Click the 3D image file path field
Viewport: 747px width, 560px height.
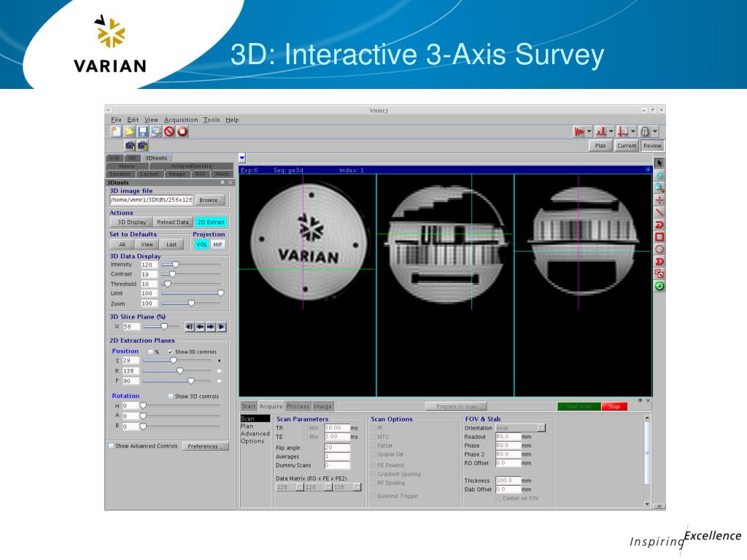tap(151, 200)
